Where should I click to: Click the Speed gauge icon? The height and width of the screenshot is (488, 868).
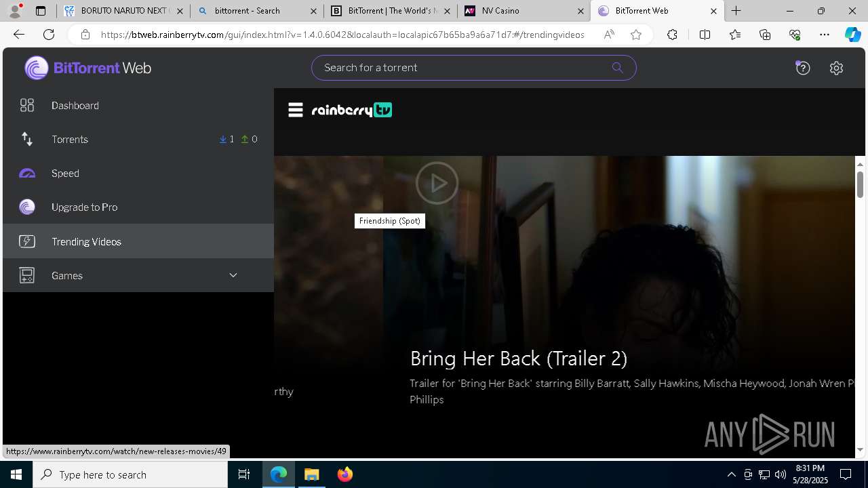tap(27, 174)
